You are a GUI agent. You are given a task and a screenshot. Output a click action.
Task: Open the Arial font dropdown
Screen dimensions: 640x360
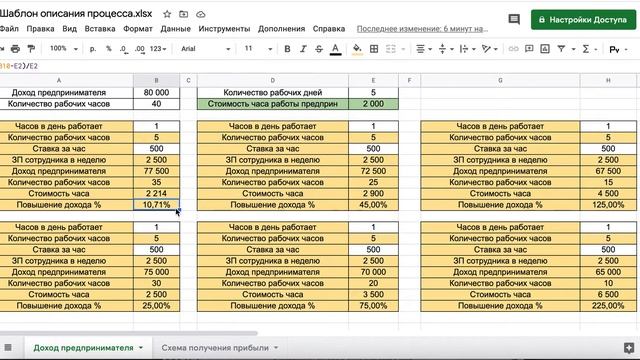206,49
